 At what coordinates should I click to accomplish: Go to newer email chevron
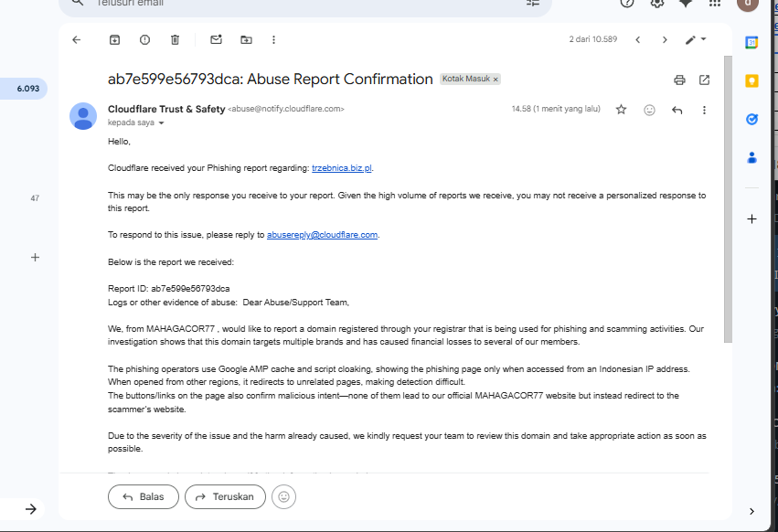tap(638, 39)
